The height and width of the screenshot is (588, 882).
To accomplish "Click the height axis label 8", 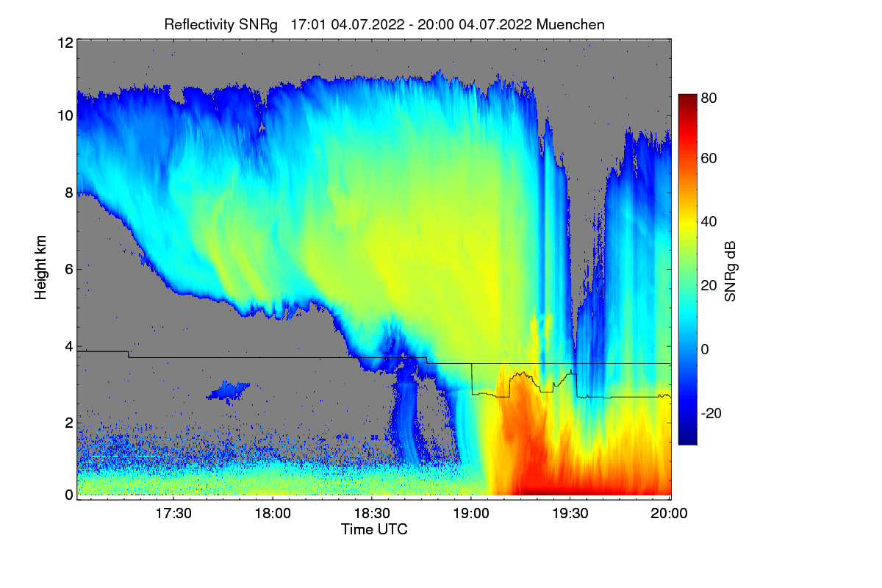I will click(x=68, y=193).
